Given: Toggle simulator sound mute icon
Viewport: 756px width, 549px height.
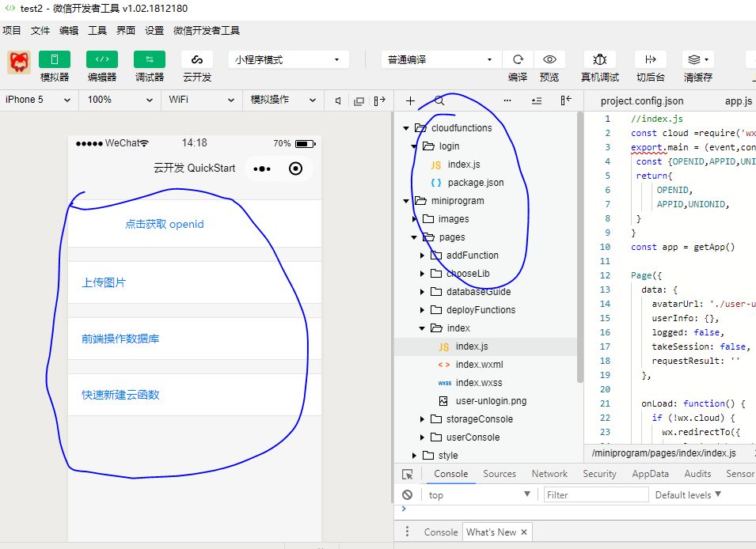Looking at the screenshot, I should 338,100.
